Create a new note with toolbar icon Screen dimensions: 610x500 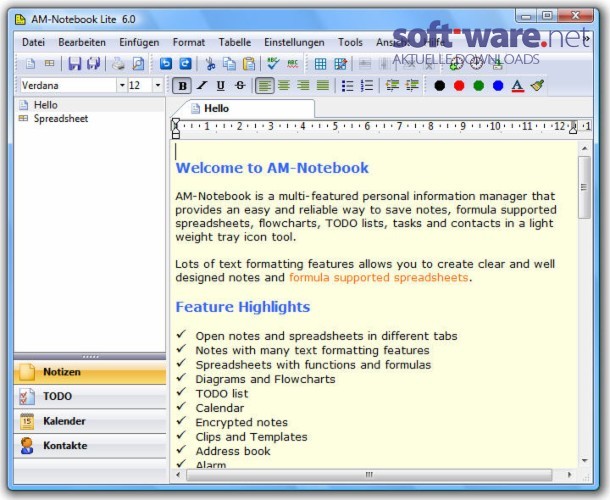30,64
